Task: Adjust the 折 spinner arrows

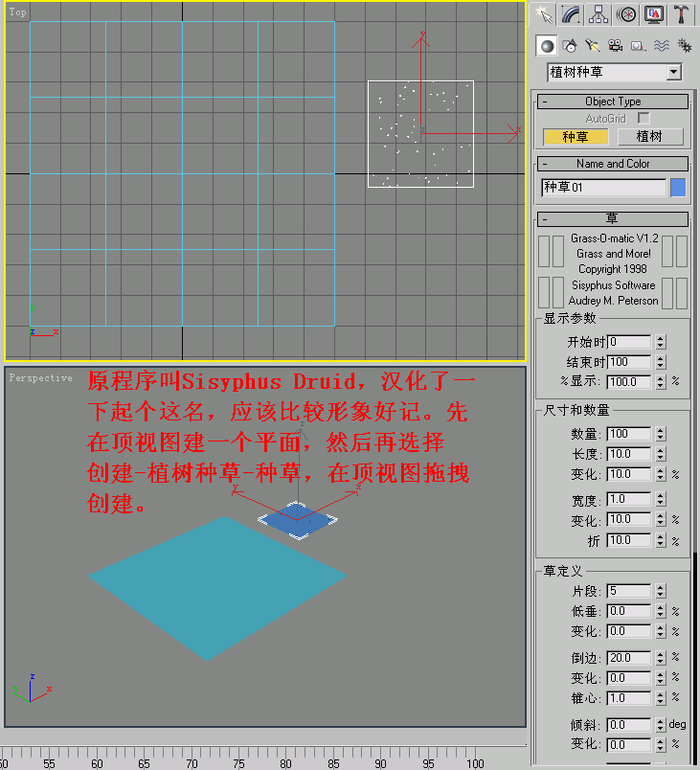Action: tap(660, 540)
